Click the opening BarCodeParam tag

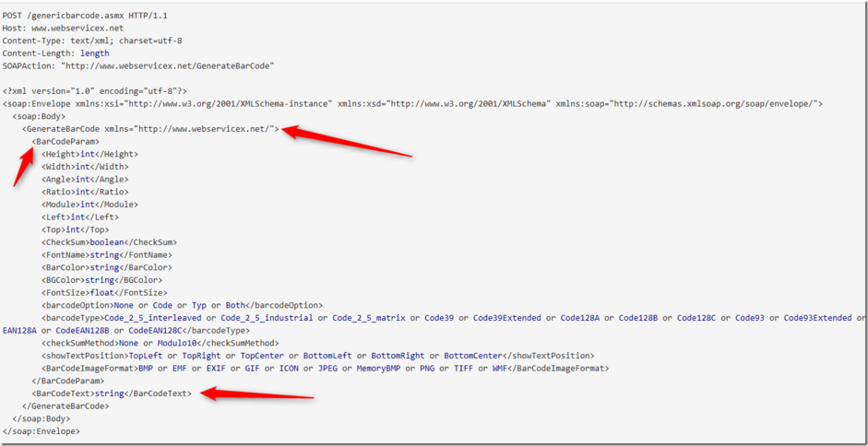[65, 142]
